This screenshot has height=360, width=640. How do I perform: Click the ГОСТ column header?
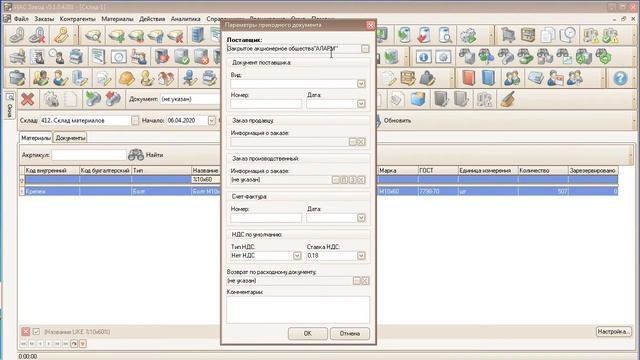438,170
